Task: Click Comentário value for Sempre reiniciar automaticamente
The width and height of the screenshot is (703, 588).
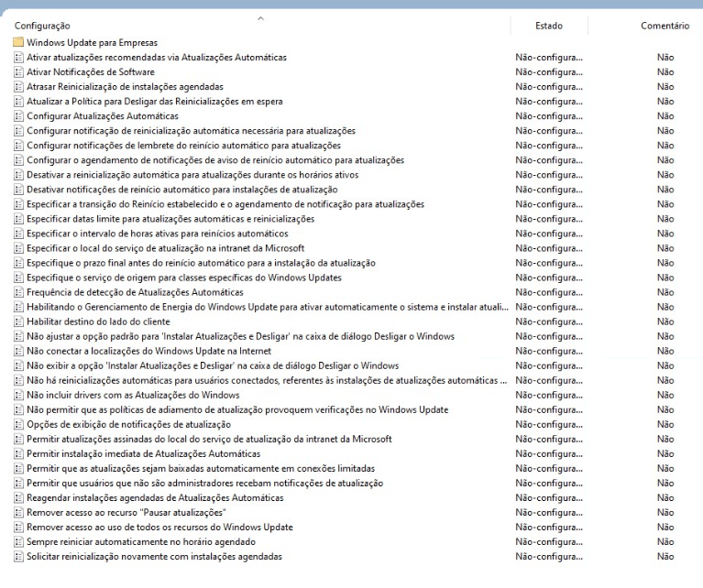Action: [665, 542]
